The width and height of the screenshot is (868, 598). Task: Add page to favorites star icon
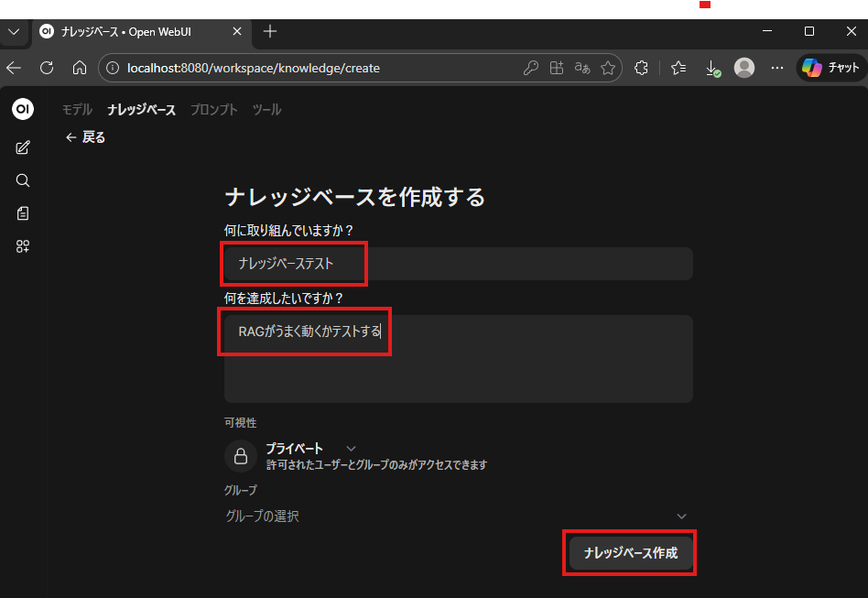tap(607, 68)
